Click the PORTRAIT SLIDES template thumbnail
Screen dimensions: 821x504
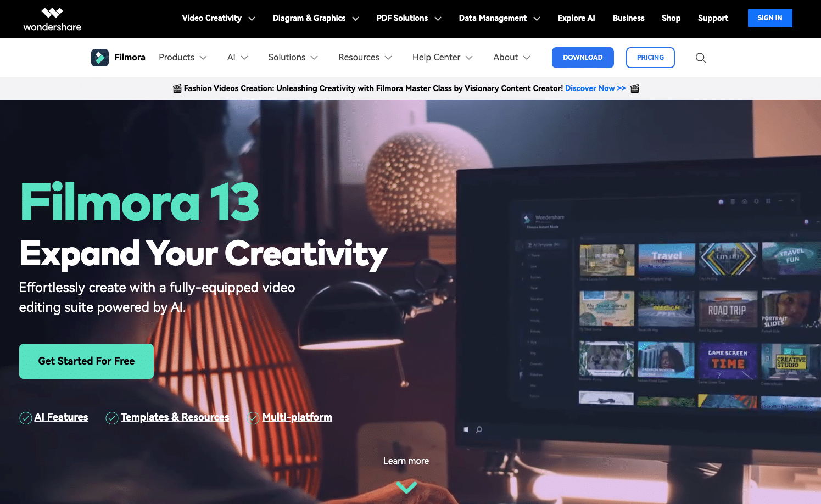(791, 310)
